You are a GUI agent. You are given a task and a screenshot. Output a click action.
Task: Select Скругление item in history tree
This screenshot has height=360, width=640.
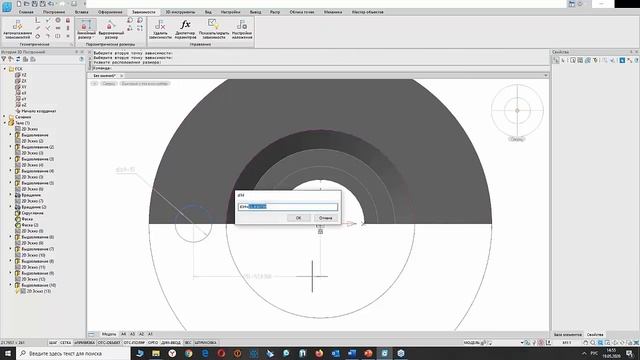(32, 213)
